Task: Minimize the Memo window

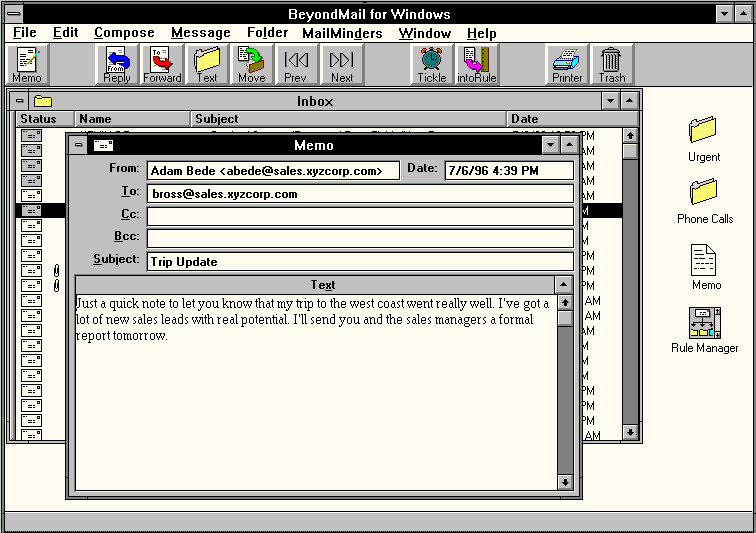Action: click(x=551, y=145)
